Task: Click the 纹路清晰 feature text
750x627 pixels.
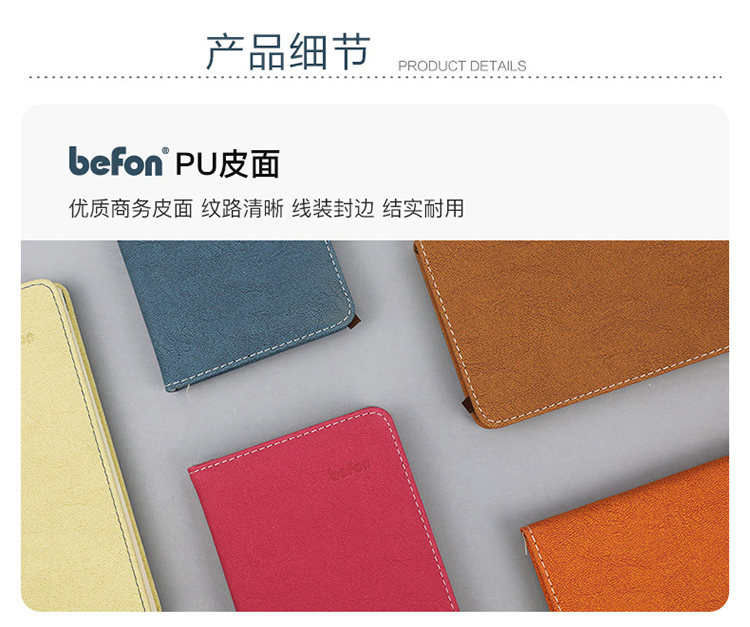Action: 242,209
